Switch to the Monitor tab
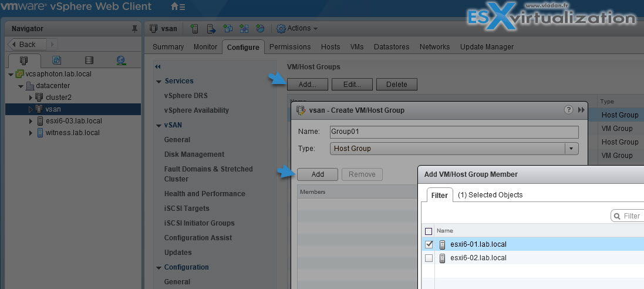This screenshot has height=289, width=644. [x=205, y=47]
